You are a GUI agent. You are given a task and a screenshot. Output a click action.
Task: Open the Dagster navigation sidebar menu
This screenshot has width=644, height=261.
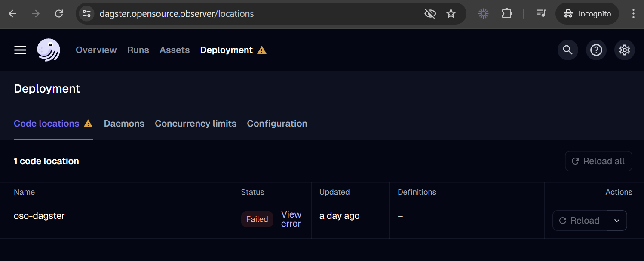pyautogui.click(x=20, y=50)
